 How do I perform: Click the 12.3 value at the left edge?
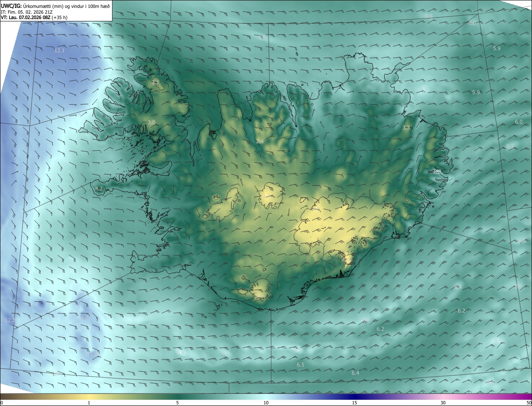coord(10,320)
